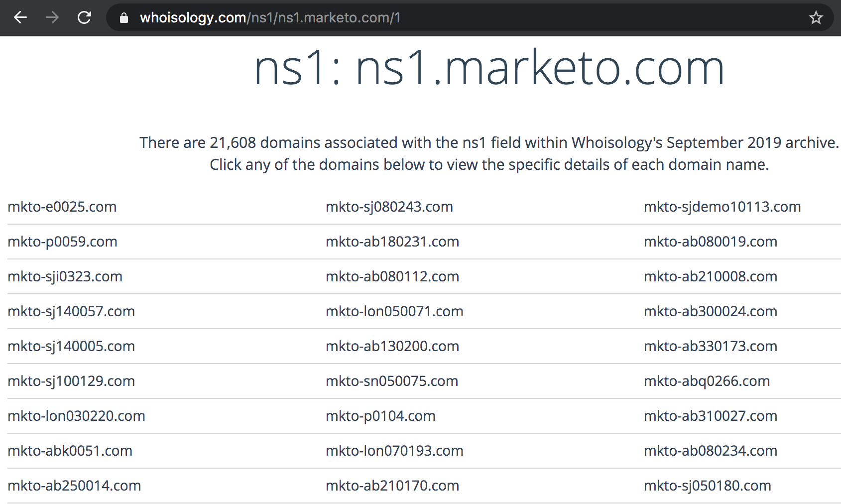Open domain mkto-sj100129.com
The height and width of the screenshot is (504, 841).
[71, 381]
